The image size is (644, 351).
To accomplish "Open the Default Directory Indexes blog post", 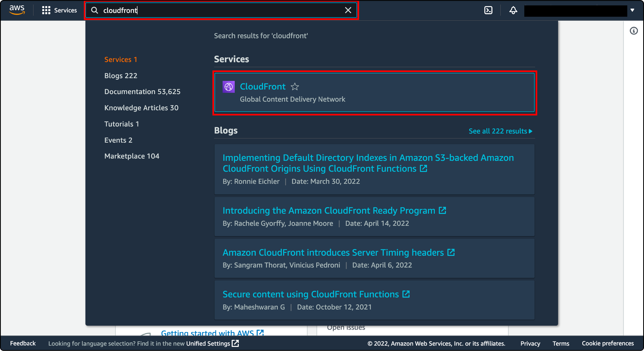I will (368, 163).
